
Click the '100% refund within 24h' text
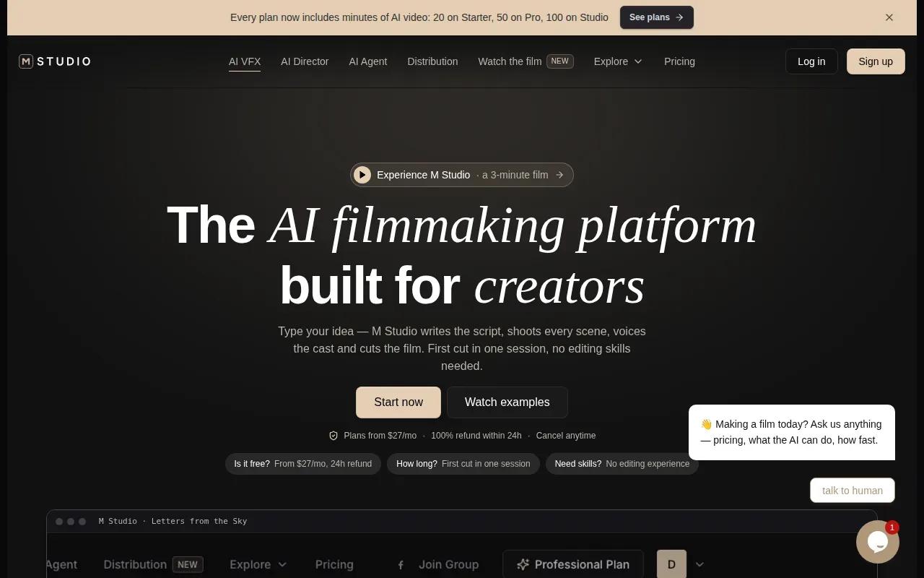coord(476,436)
